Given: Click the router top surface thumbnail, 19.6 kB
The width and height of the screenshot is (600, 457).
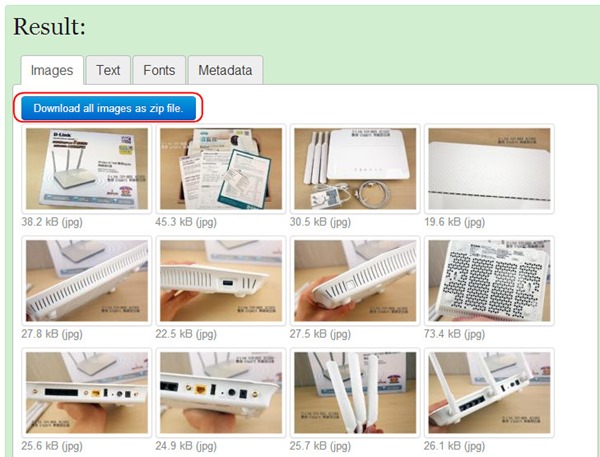Looking at the screenshot, I should click(x=489, y=169).
